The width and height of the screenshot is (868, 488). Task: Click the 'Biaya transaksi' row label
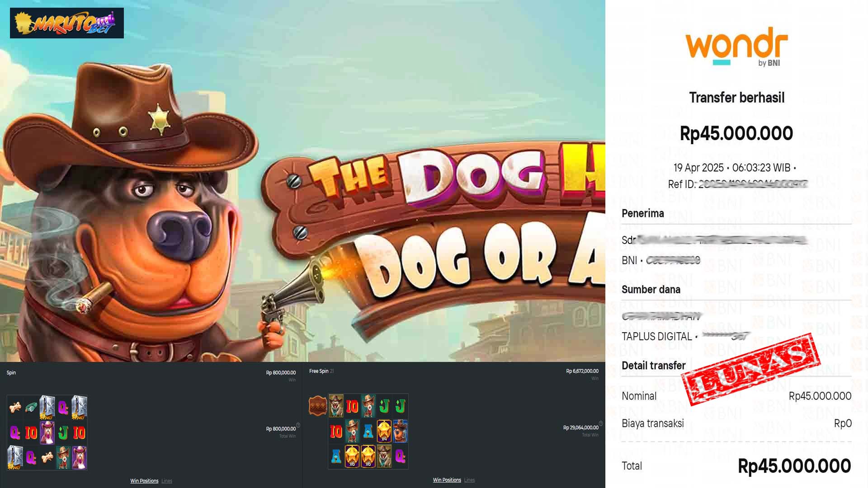pyautogui.click(x=653, y=423)
